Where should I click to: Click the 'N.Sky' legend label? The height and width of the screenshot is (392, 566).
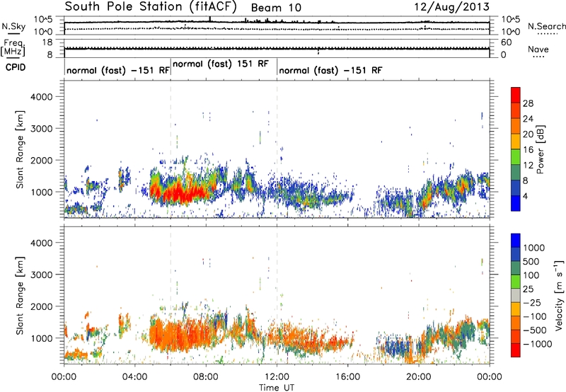[x=13, y=26]
